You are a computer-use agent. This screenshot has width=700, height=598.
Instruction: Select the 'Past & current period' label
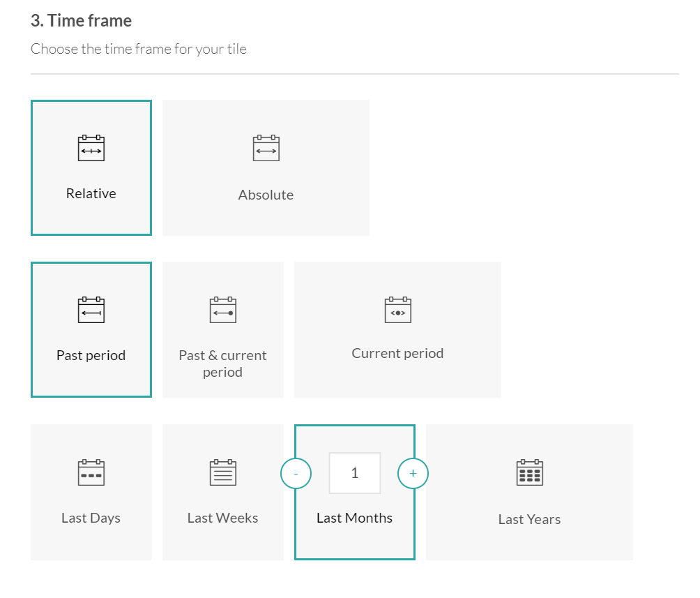pos(222,364)
